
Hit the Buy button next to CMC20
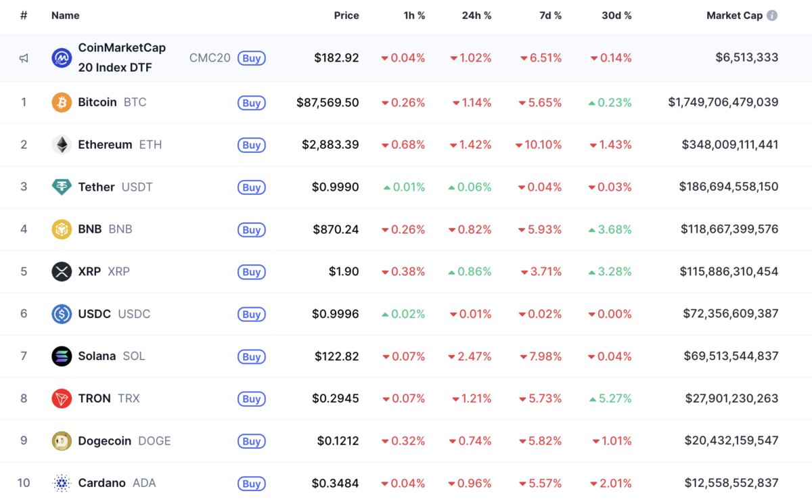[251, 58]
